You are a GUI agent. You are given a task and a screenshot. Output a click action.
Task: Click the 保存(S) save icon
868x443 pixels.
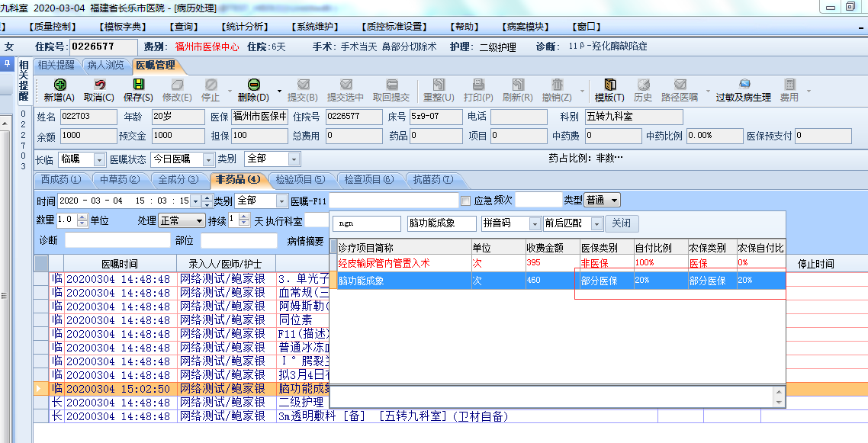[138, 85]
